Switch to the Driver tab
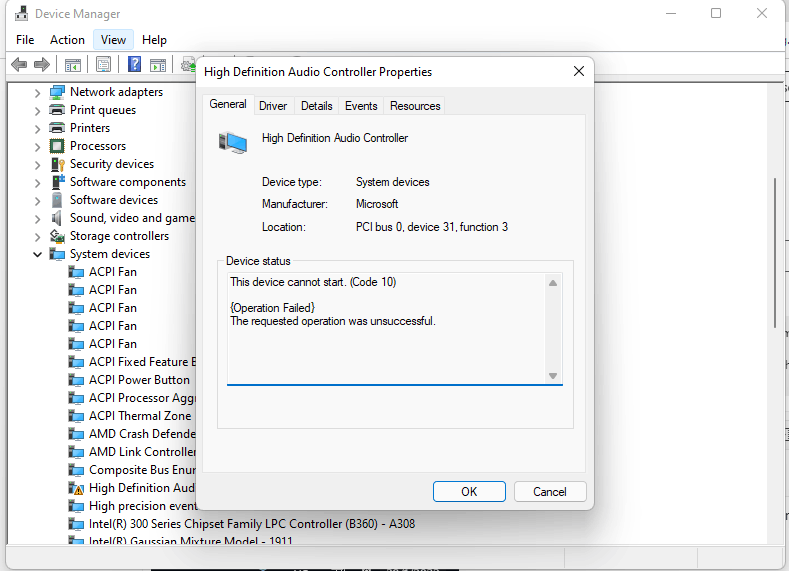This screenshot has height=571, width=789. [x=273, y=106]
